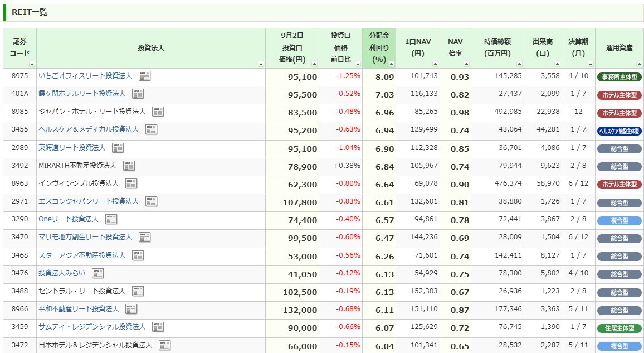Open エスコンジャパンリート投資法人 link
The image size is (644, 353).
89,201
